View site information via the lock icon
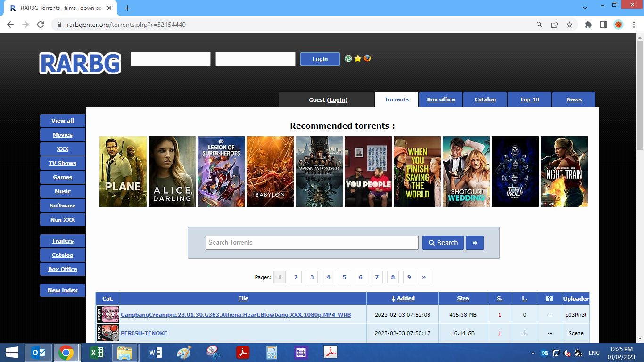This screenshot has width=644, height=362. click(59, 25)
